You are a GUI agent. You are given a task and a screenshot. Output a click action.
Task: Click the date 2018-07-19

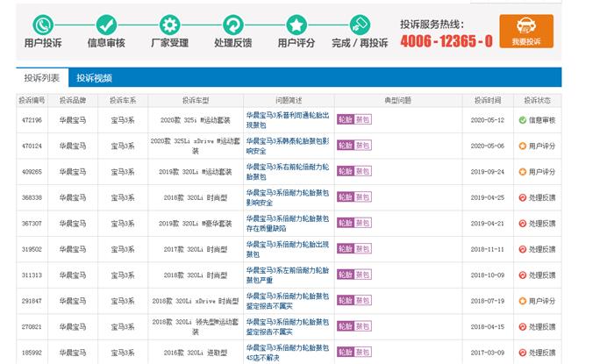[x=488, y=301]
